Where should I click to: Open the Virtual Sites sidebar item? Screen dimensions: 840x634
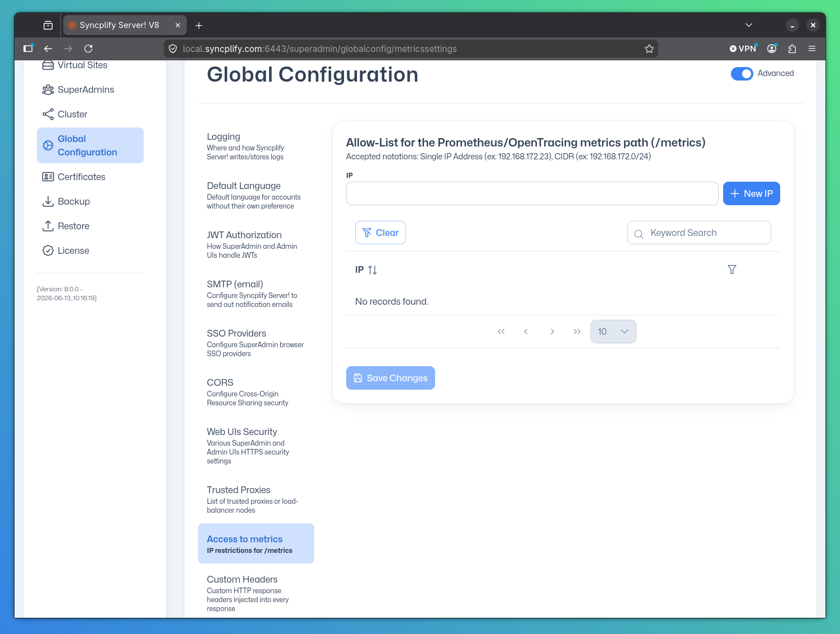coord(90,65)
